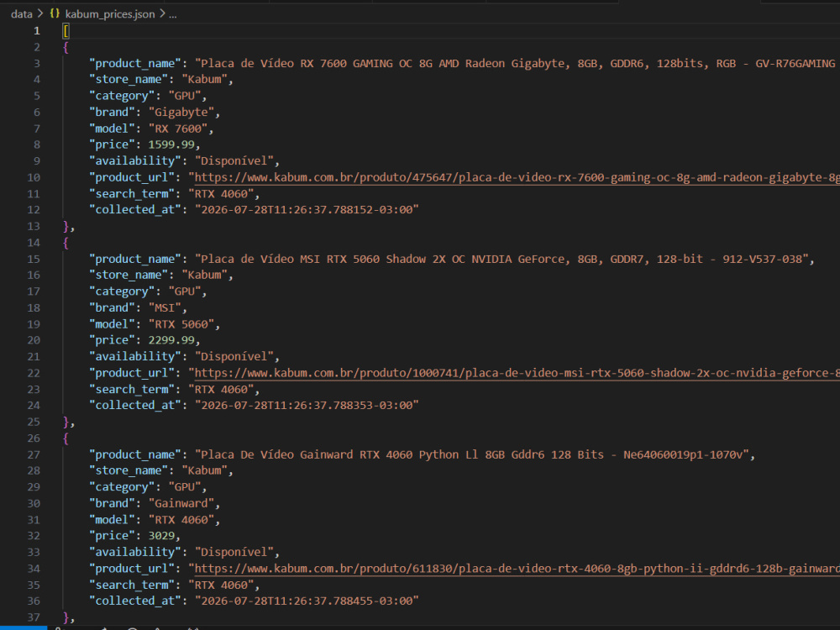840x630 pixels.
Task: Click the "product_name" key on line 15
Action: [x=135, y=259]
